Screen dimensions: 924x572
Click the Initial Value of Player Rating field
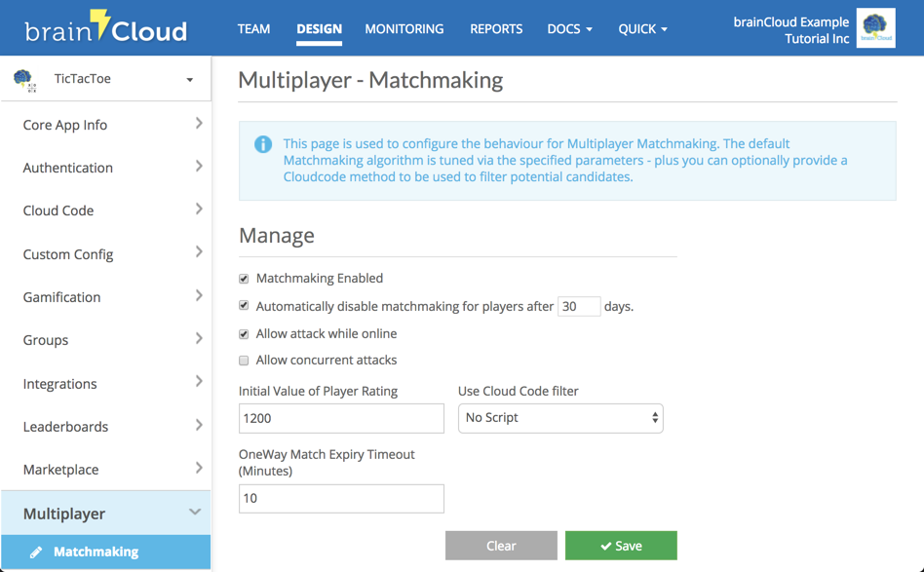341,418
